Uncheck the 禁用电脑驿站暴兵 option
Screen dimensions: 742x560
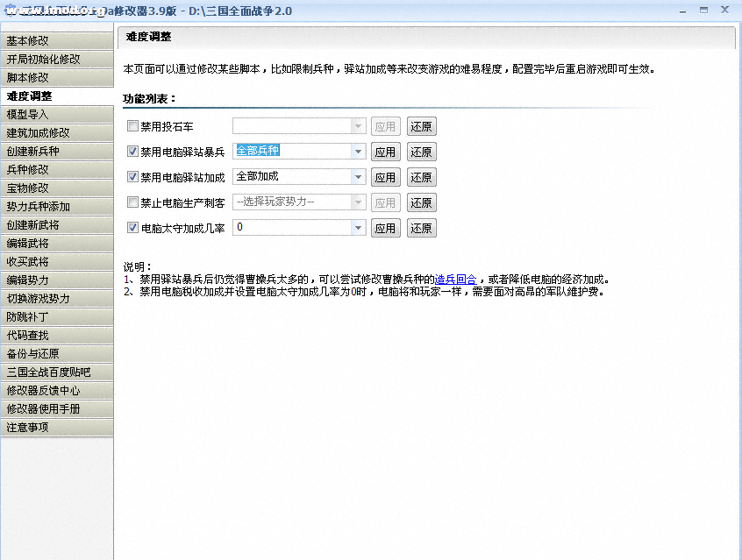click(x=133, y=152)
